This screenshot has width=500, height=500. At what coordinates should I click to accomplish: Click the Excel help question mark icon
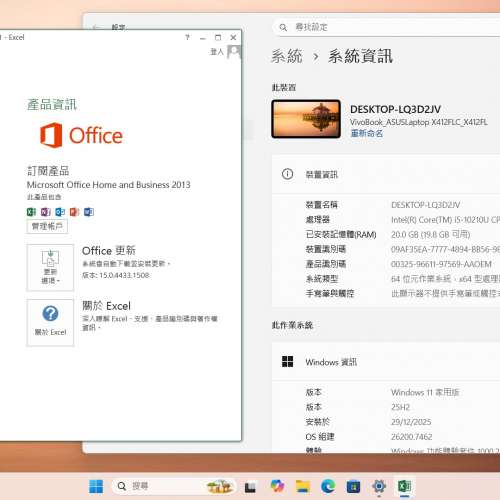click(187, 37)
